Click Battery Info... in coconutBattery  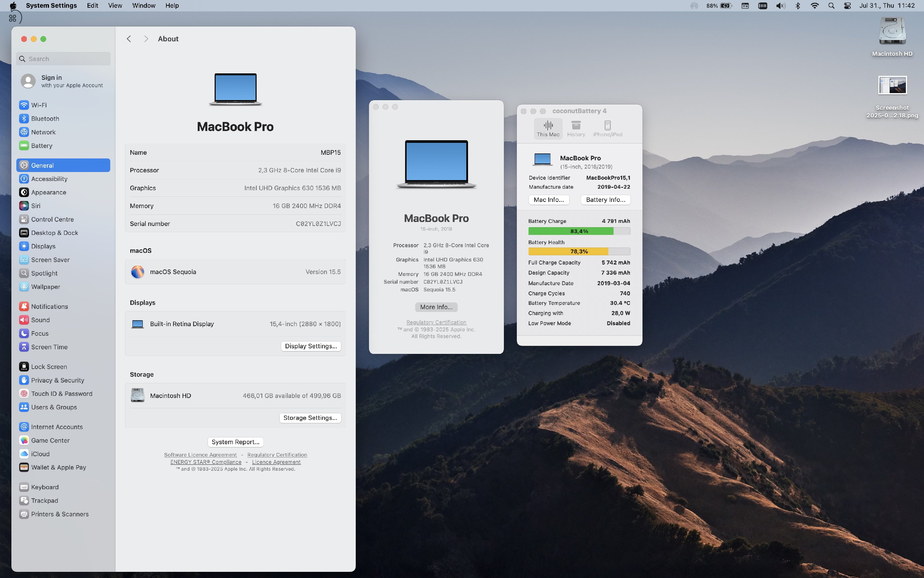coord(606,200)
